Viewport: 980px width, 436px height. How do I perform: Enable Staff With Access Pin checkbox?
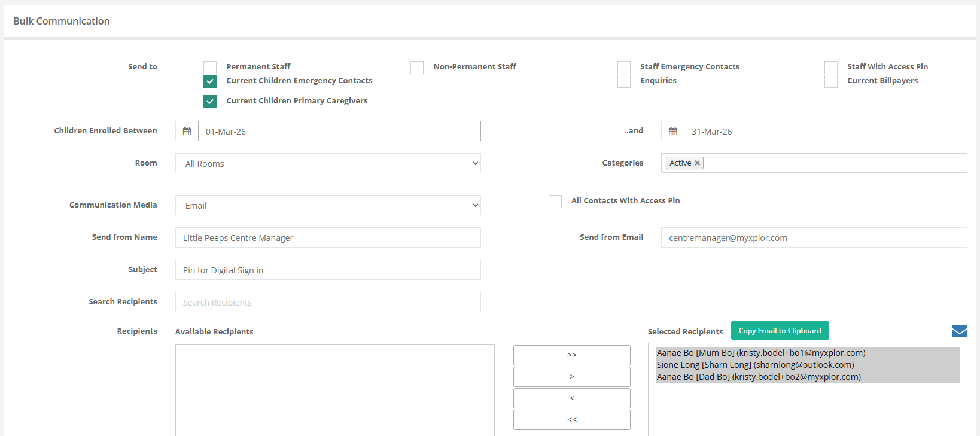831,67
